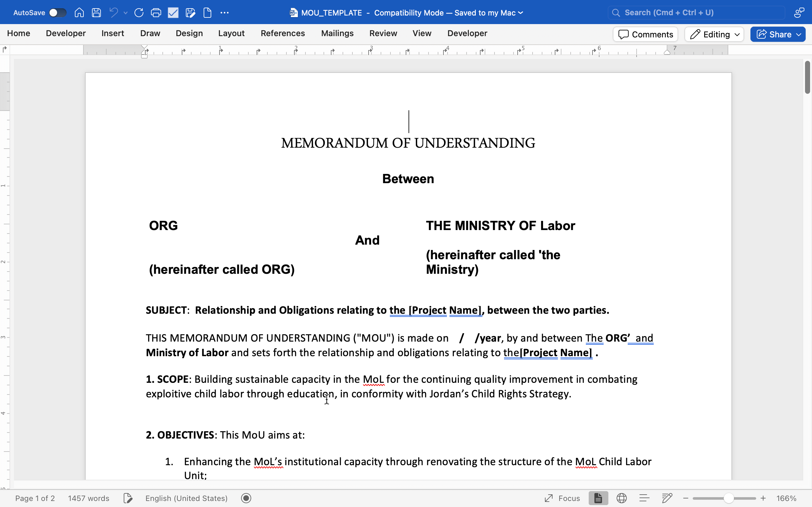Click the zoom slider handle
The image size is (812, 507).
[728, 498]
